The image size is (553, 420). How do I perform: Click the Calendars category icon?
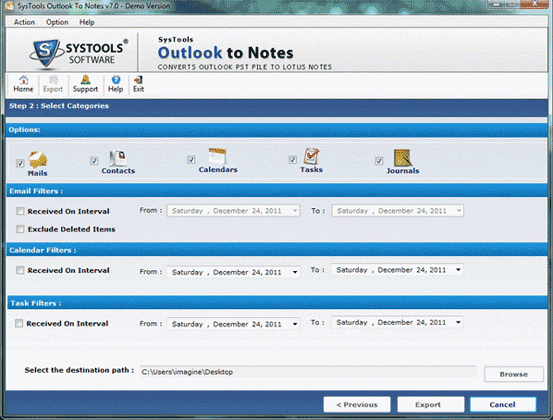[217, 156]
